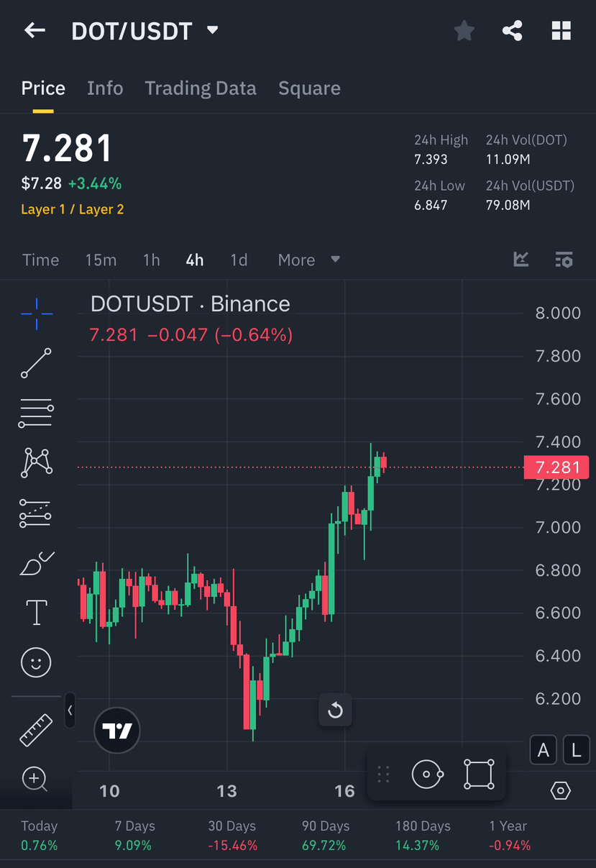Grab the floating toolbar drag handle
This screenshot has width=596, height=868.
click(x=383, y=775)
